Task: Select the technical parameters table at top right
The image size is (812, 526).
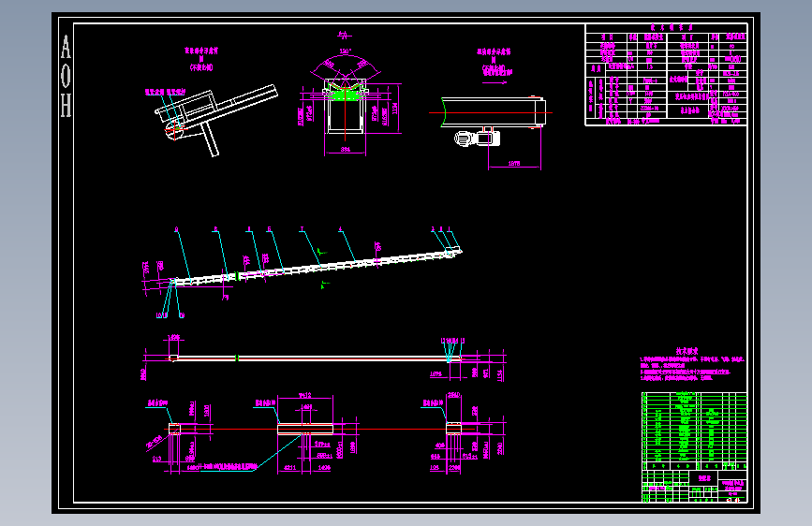Action: [x=666, y=75]
